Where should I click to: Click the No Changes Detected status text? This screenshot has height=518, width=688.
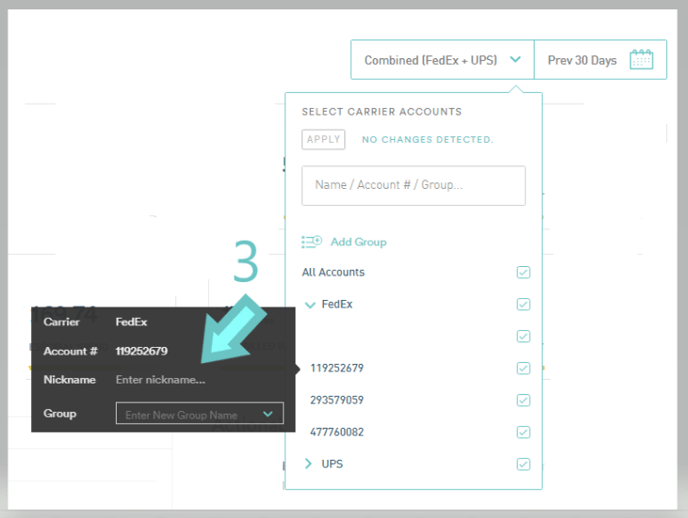click(427, 139)
